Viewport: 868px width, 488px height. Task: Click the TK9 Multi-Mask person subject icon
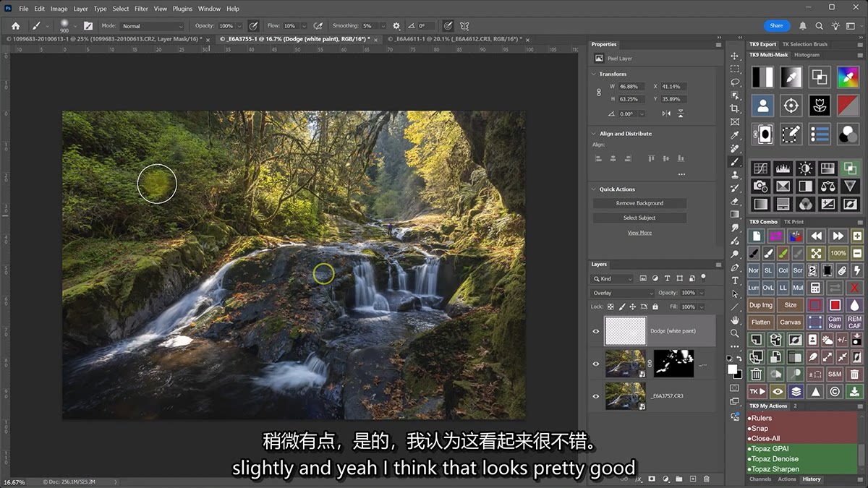point(762,106)
